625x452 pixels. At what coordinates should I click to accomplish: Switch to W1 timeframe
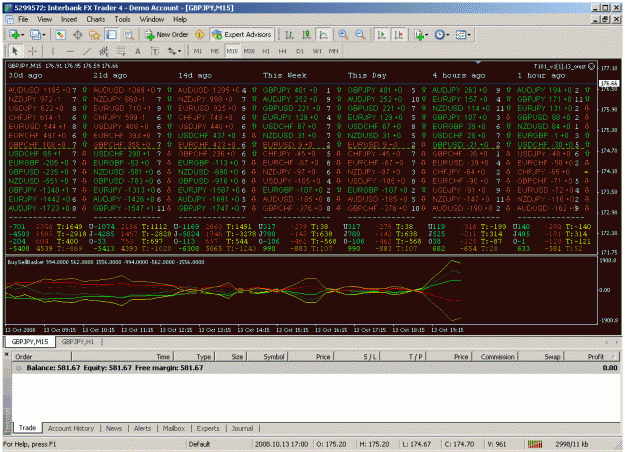point(317,51)
